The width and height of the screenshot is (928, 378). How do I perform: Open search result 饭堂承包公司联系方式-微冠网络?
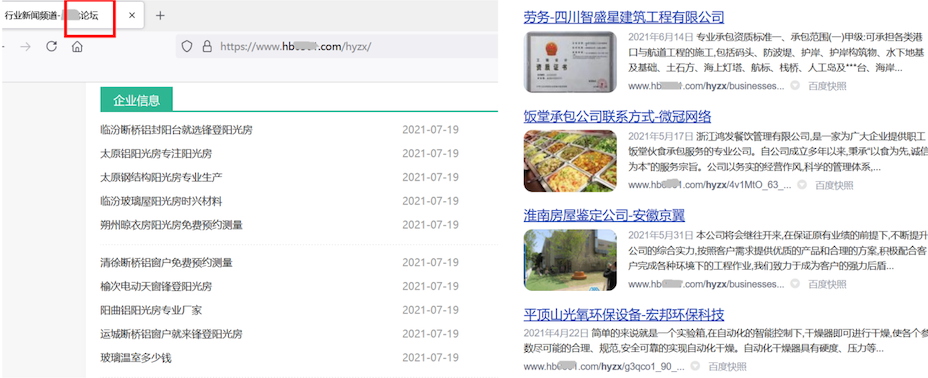click(617, 116)
